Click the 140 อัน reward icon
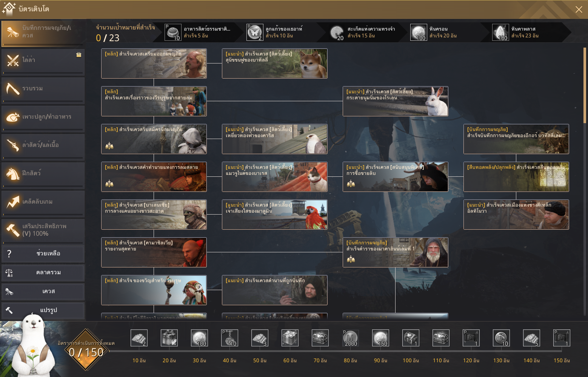Screen dimensions: 588x377 pos(531,338)
